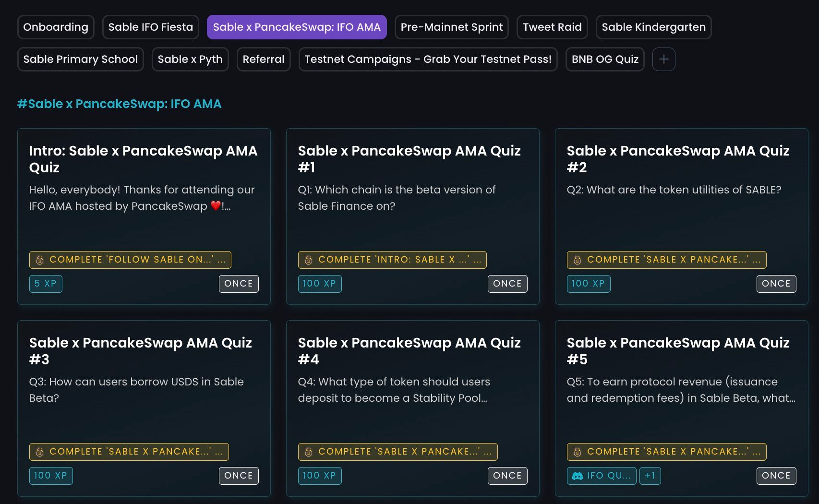Switch to Sable IFO Fiesta tab
The height and width of the screenshot is (504, 819).
point(150,27)
